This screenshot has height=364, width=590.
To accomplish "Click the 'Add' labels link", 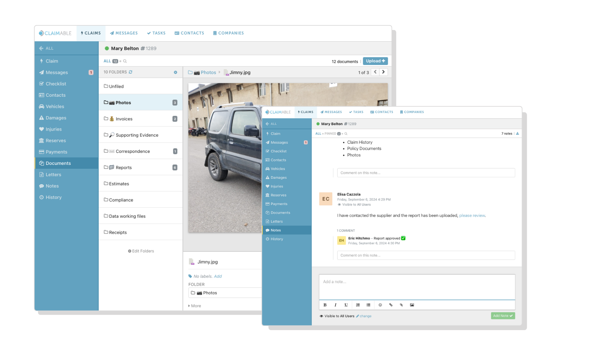I will (x=218, y=276).
